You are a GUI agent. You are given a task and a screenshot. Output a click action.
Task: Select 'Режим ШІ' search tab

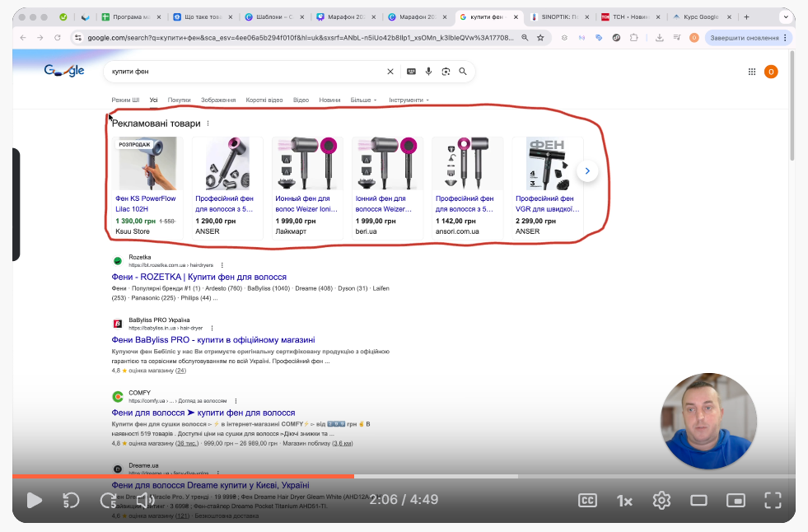pos(125,100)
